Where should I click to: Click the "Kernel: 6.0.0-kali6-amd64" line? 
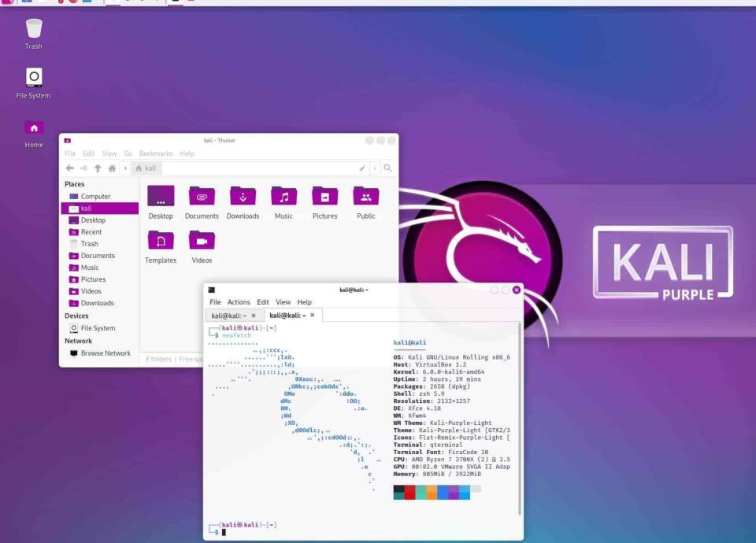439,372
